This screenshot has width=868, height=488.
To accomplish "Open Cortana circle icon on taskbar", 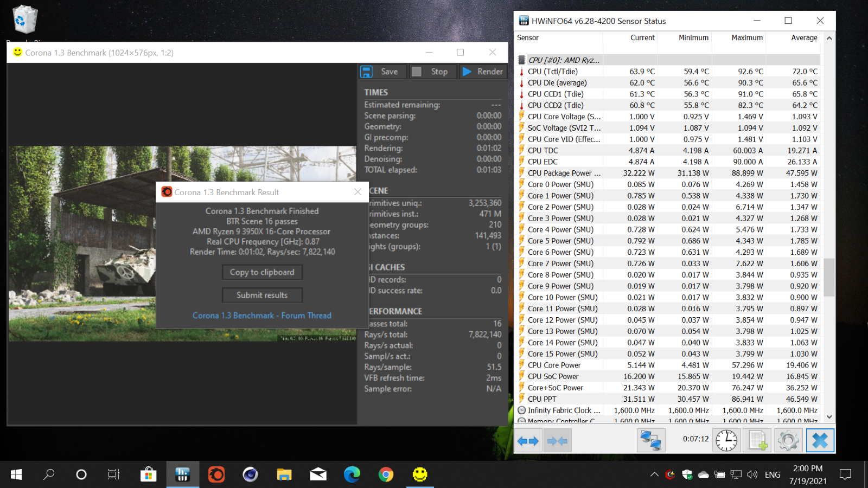I will (81, 474).
